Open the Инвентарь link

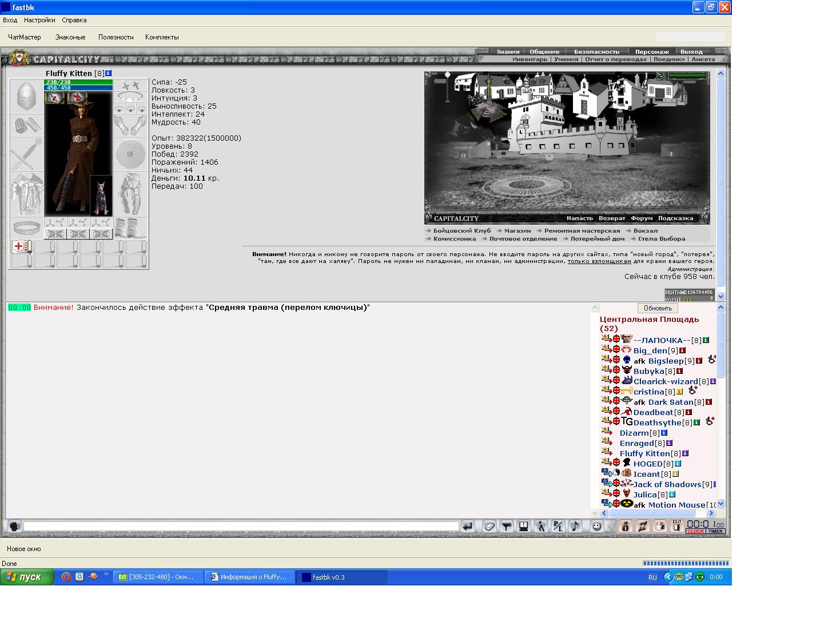tap(530, 59)
